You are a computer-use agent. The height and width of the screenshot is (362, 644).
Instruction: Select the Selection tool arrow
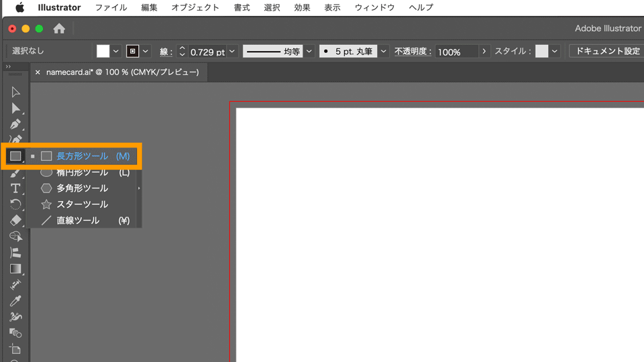[15, 92]
